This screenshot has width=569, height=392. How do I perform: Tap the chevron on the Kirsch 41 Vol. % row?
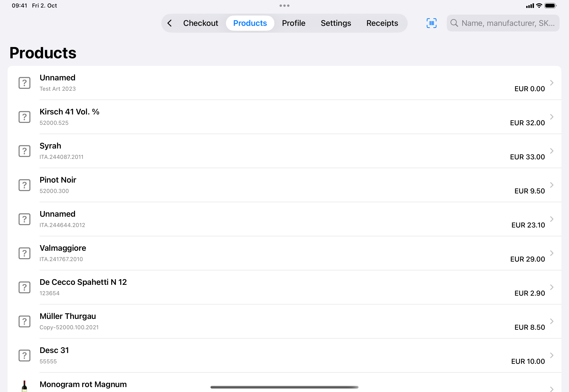click(x=552, y=117)
